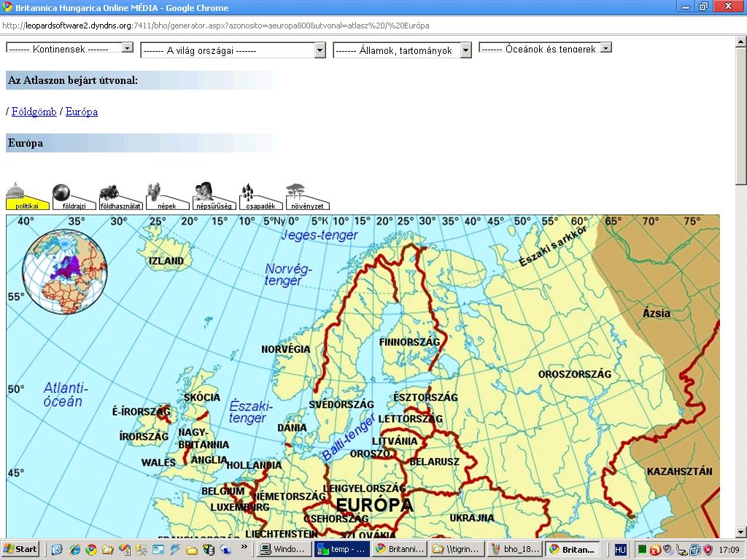Switch to the 'Windo...' taskbar button
The width and height of the screenshot is (747, 560).
click(x=284, y=549)
